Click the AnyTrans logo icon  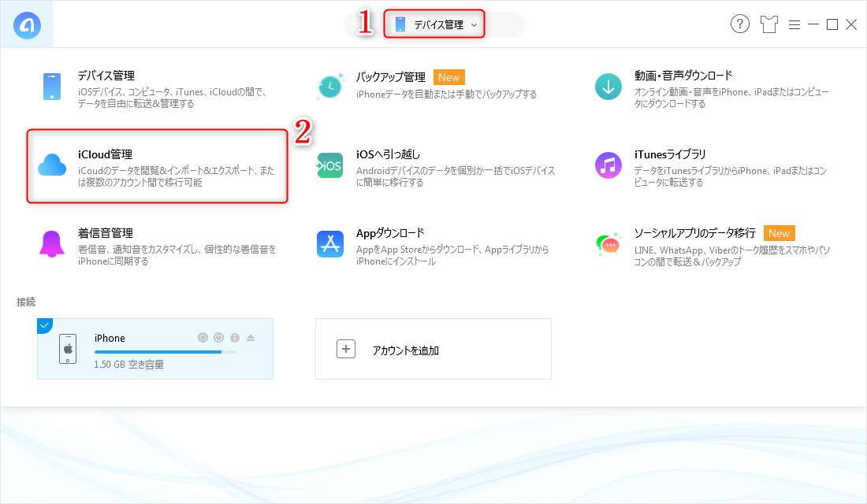27,25
